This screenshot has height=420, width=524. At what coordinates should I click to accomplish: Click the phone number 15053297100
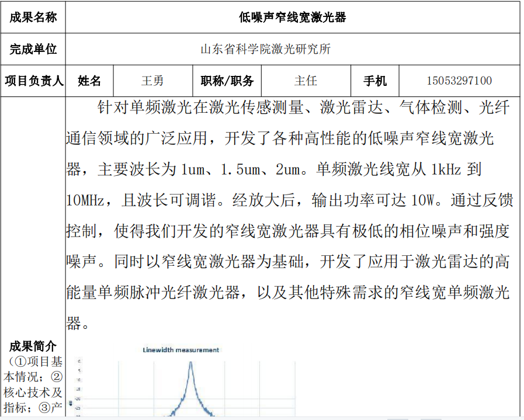click(459, 81)
